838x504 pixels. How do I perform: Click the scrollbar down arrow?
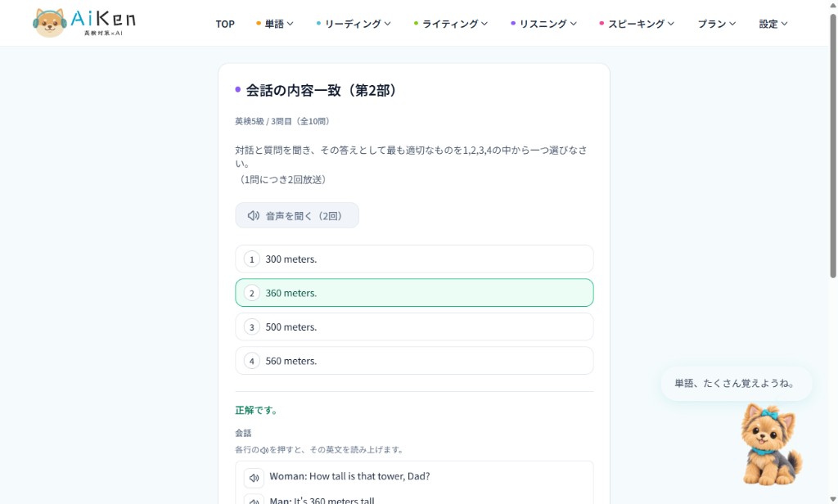coord(832,498)
